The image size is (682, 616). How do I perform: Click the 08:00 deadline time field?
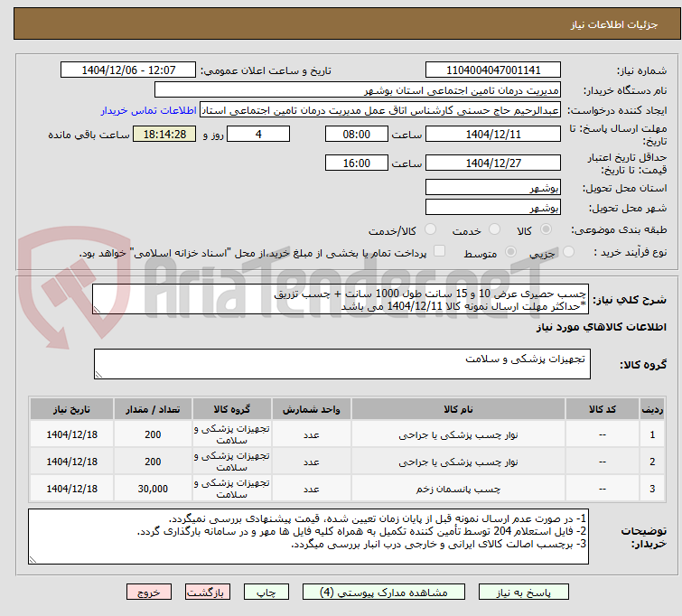point(357,134)
